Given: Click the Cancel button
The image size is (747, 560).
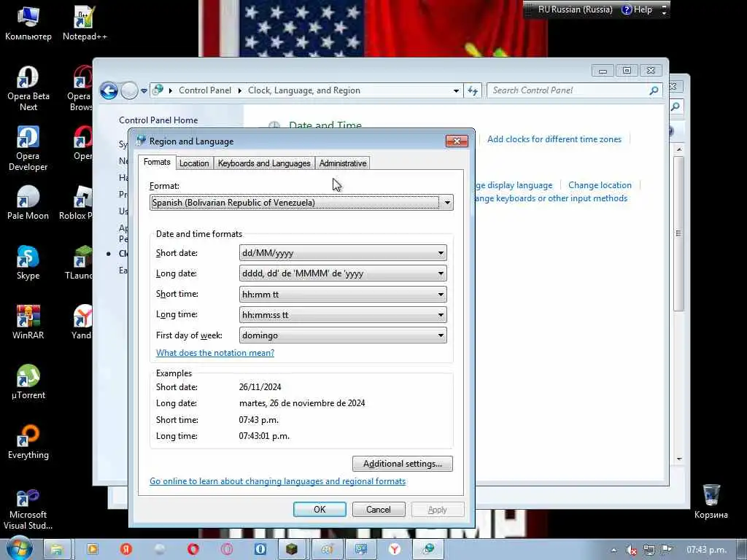Looking at the screenshot, I should point(379,510).
